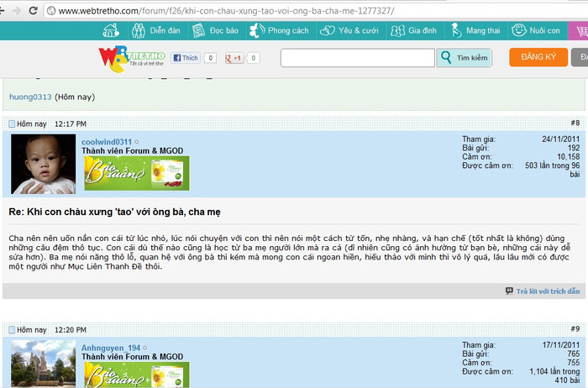588x388 pixels.
Task: Click the shopping cart icon
Action: [x=579, y=31]
